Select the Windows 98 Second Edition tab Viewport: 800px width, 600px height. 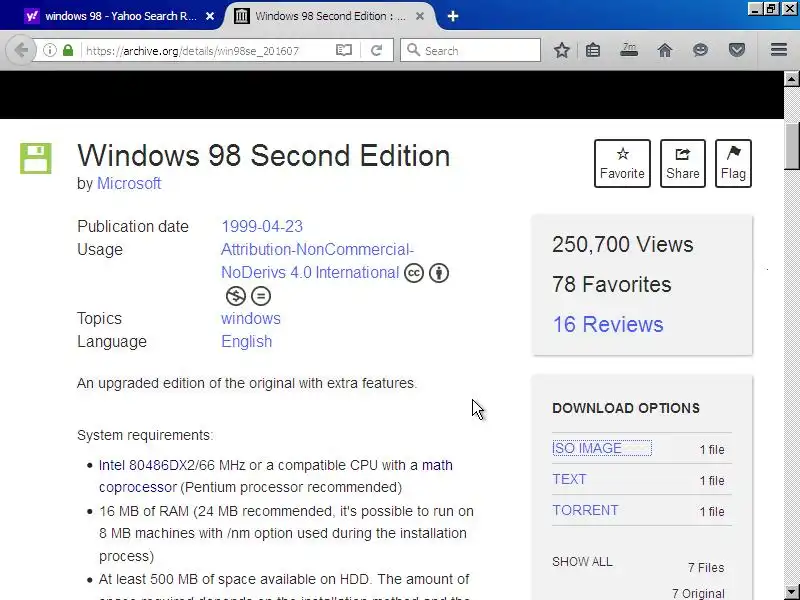pyautogui.click(x=330, y=16)
